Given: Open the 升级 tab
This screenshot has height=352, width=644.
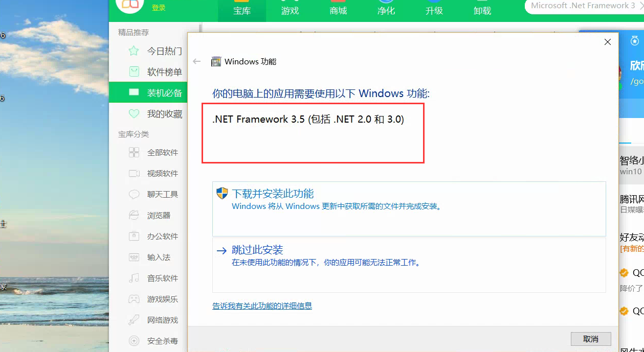Looking at the screenshot, I should pyautogui.click(x=434, y=11).
